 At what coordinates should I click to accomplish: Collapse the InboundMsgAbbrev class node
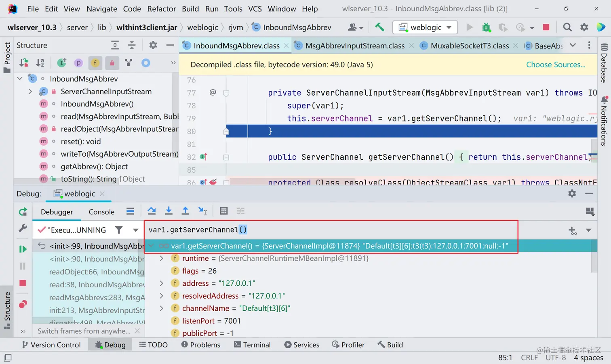coord(20,78)
